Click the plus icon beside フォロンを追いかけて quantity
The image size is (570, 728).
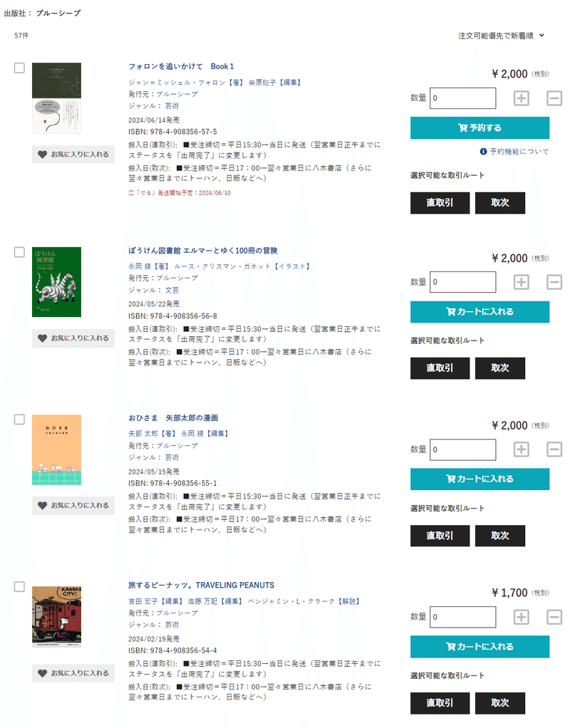(521, 98)
